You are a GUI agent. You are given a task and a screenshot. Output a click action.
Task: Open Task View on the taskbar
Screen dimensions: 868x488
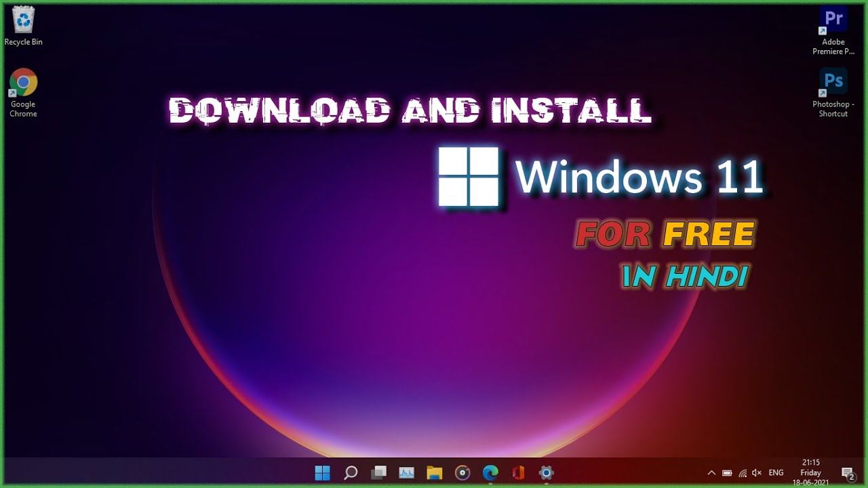click(x=378, y=472)
